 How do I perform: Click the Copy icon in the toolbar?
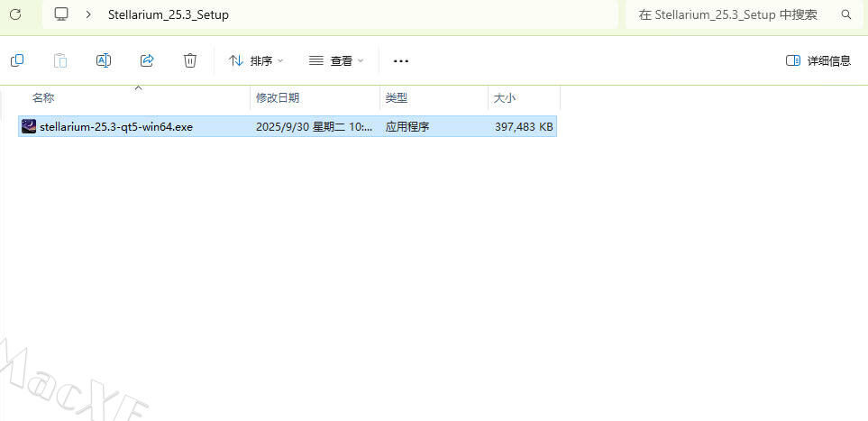pyautogui.click(x=17, y=60)
